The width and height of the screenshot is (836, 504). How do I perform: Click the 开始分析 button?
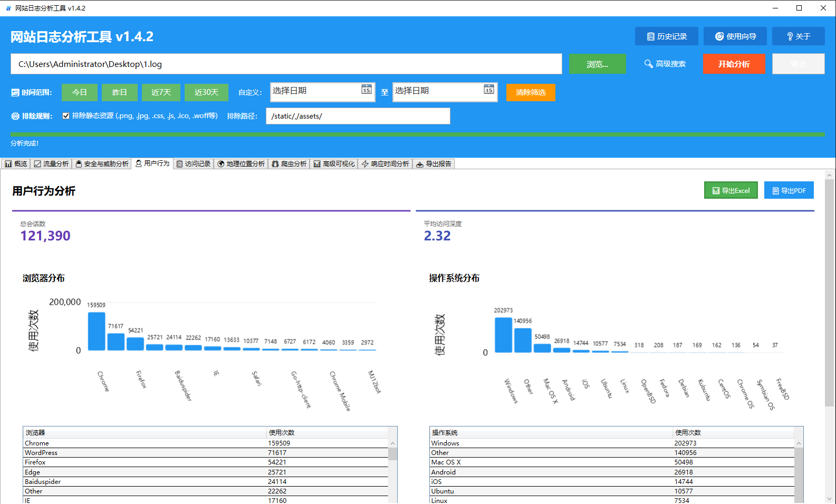coord(734,64)
